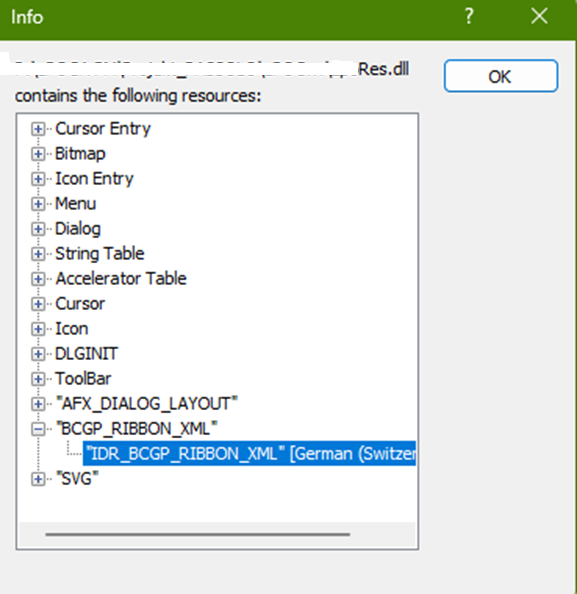
Task: Collapse the "BCGP_RIBBON_XML" node
Action: 38,429
